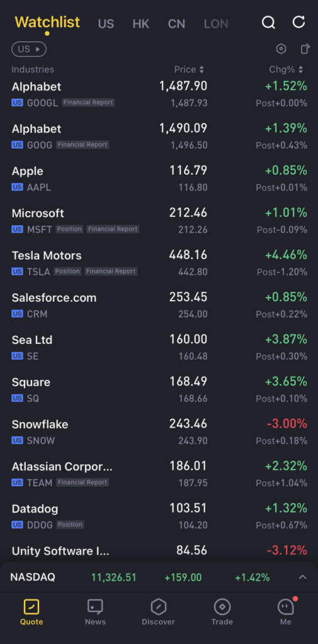Switch to the LON tab

coord(216,25)
